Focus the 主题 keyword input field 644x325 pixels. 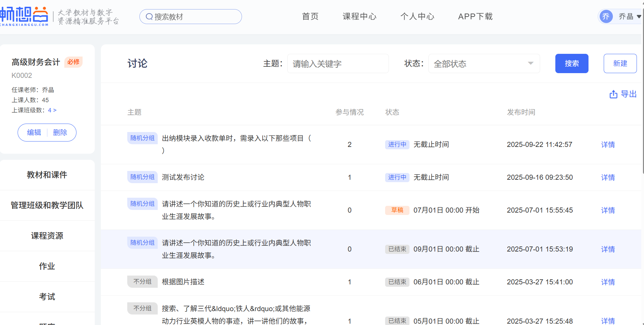point(338,64)
